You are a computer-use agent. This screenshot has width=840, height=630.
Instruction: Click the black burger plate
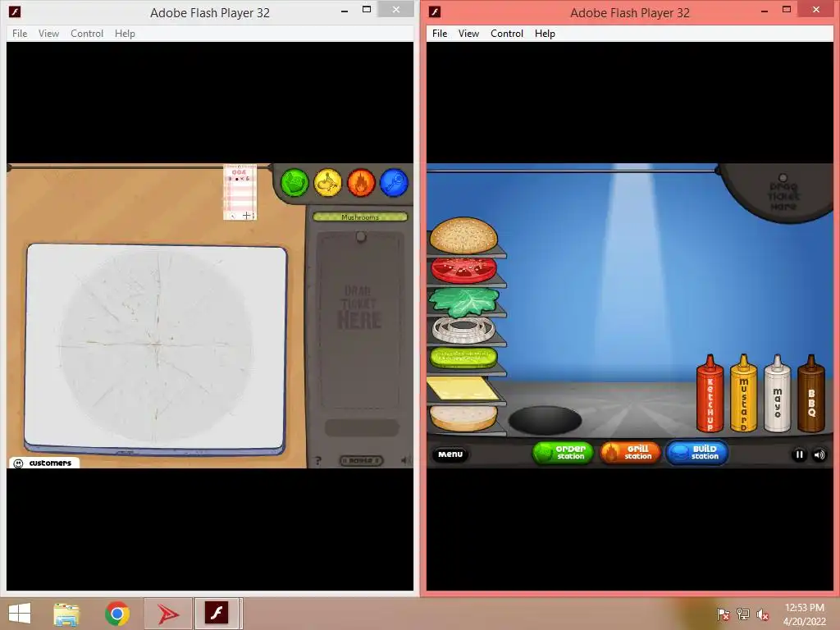(x=545, y=420)
